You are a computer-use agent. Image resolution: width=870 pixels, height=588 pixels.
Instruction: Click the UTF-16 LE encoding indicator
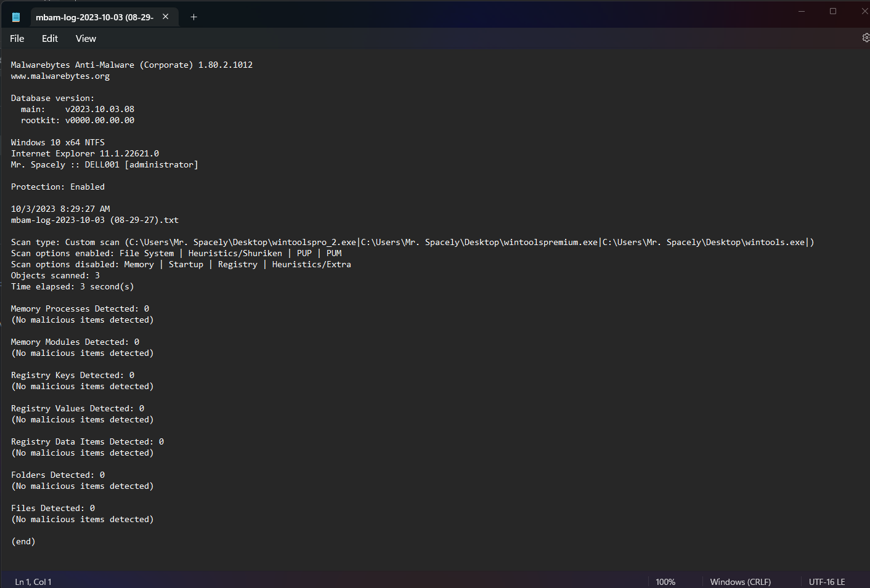click(x=827, y=582)
